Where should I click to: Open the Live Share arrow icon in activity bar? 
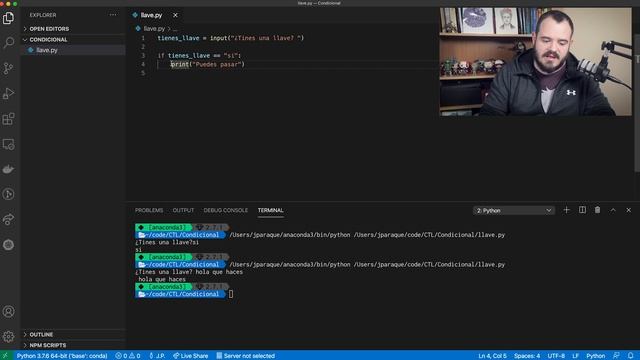[8, 220]
